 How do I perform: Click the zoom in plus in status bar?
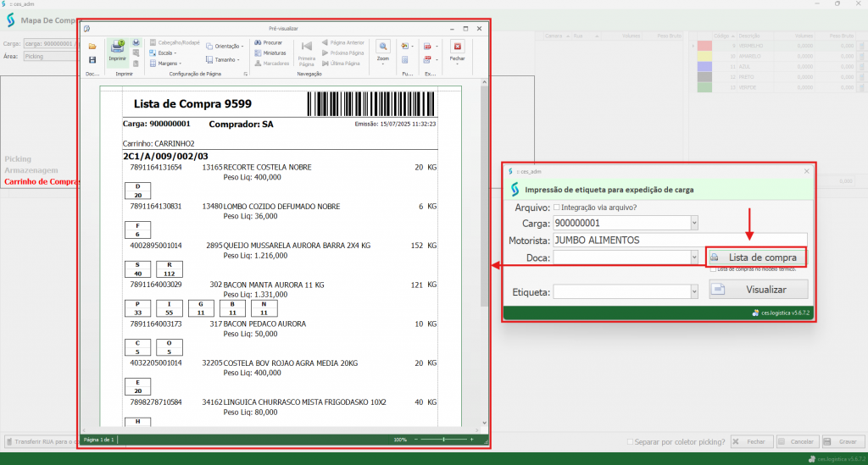471,440
